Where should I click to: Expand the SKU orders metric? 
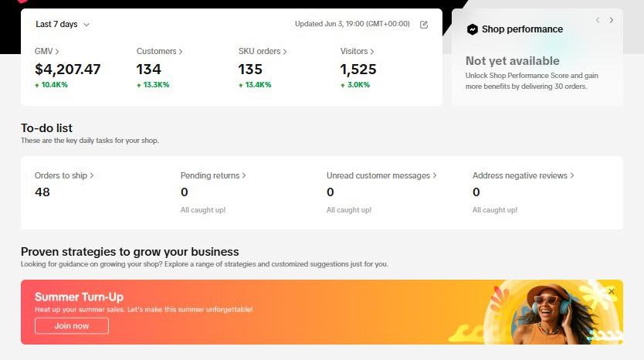tap(262, 52)
